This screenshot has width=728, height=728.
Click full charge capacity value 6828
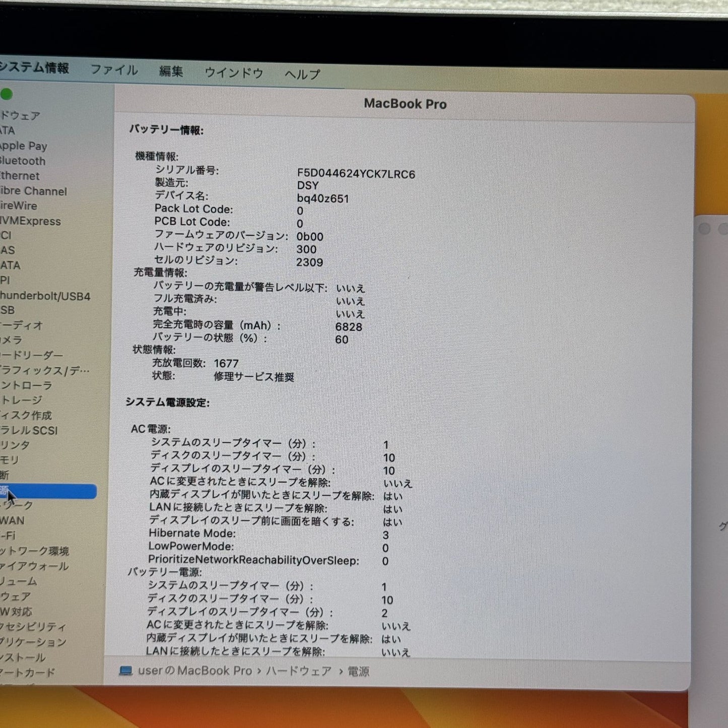pyautogui.click(x=349, y=327)
